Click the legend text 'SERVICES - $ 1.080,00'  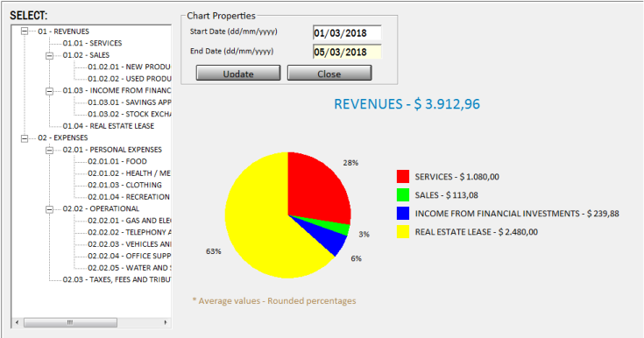(456, 177)
